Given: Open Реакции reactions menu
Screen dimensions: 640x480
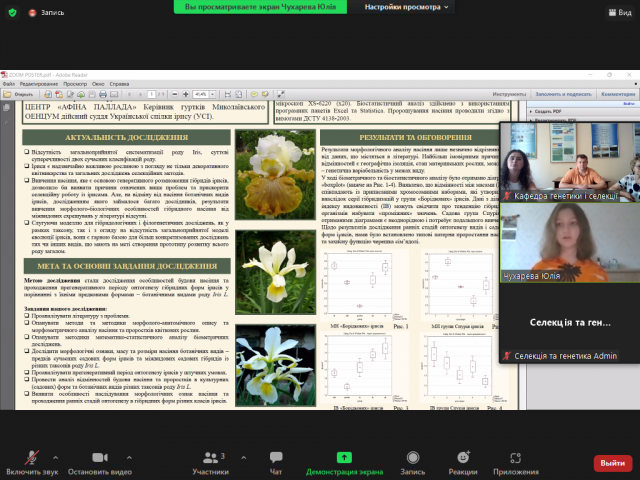Looking at the screenshot, I should [x=463, y=463].
